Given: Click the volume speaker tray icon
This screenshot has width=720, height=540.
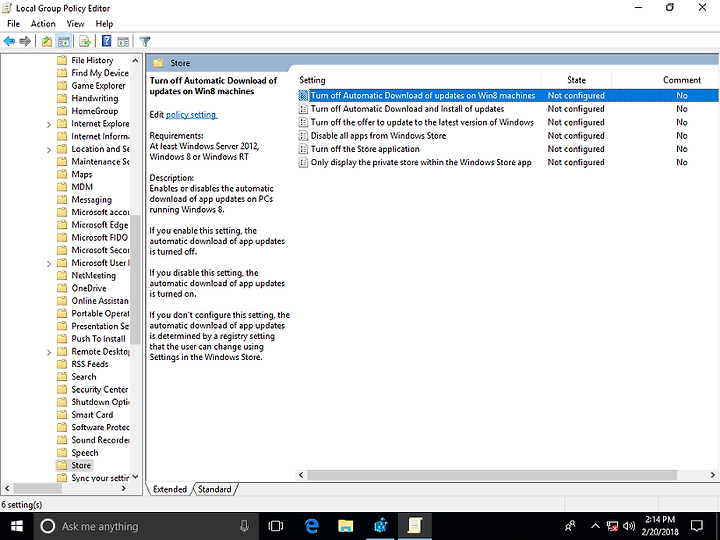Looking at the screenshot, I should (629, 526).
